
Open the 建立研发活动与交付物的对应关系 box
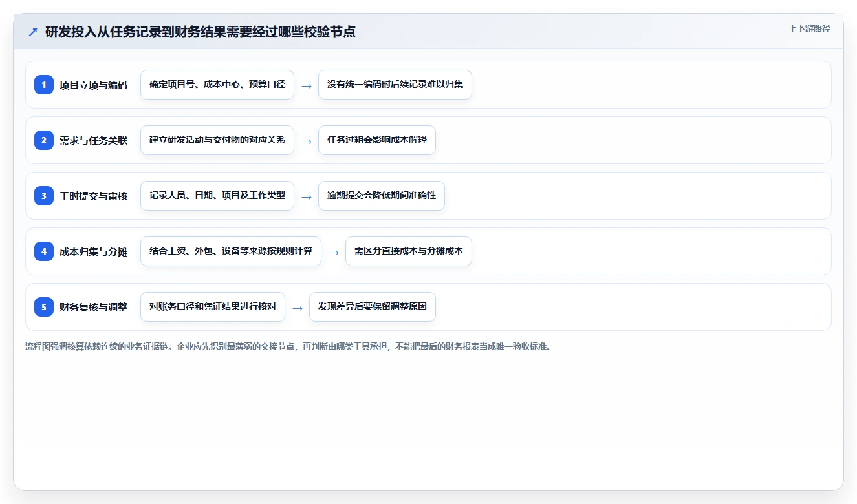(x=217, y=140)
